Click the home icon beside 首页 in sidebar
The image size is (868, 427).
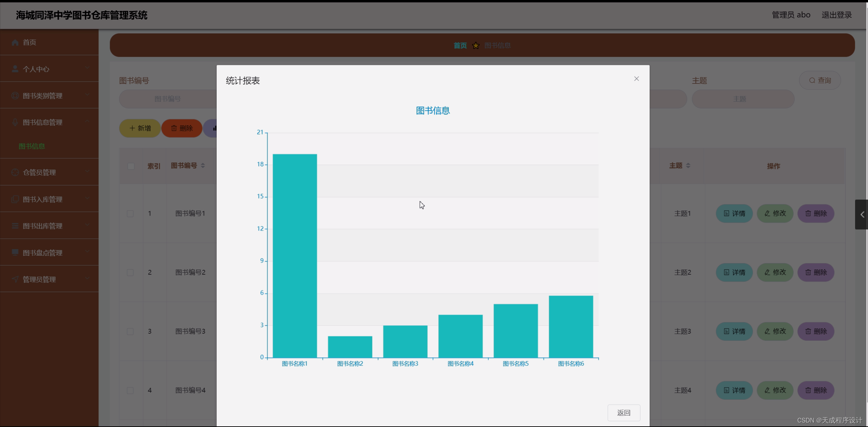(15, 42)
